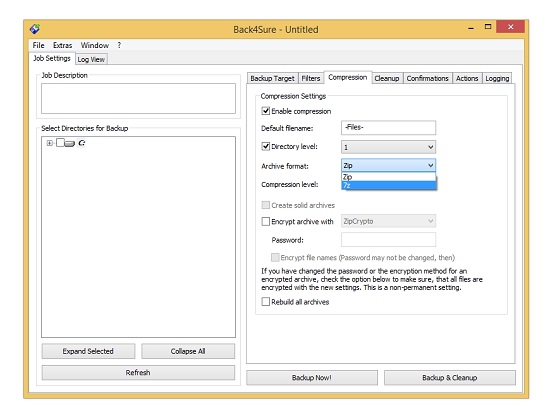
Task: Toggle Enable compression checkbox
Action: [266, 111]
